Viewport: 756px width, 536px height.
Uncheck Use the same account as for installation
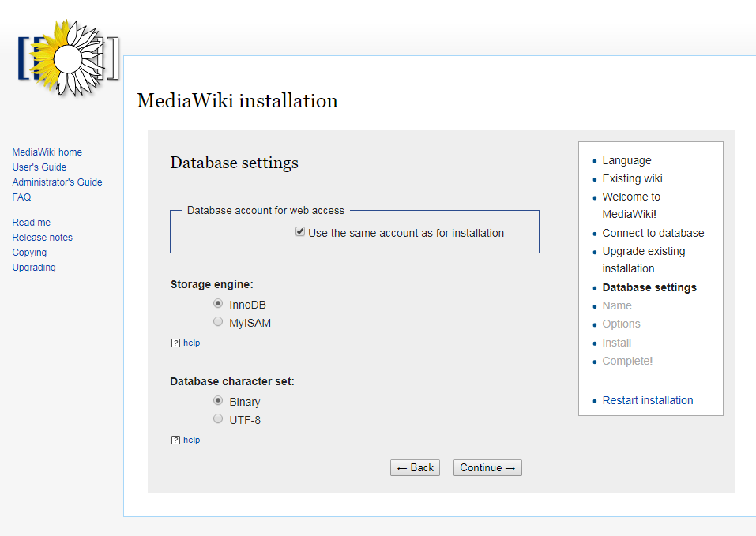[300, 231]
